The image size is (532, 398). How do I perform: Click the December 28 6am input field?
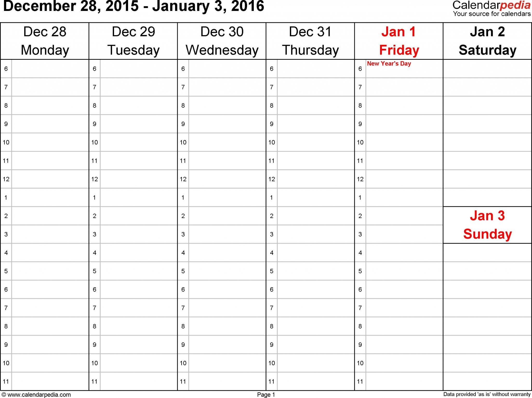coord(45,66)
